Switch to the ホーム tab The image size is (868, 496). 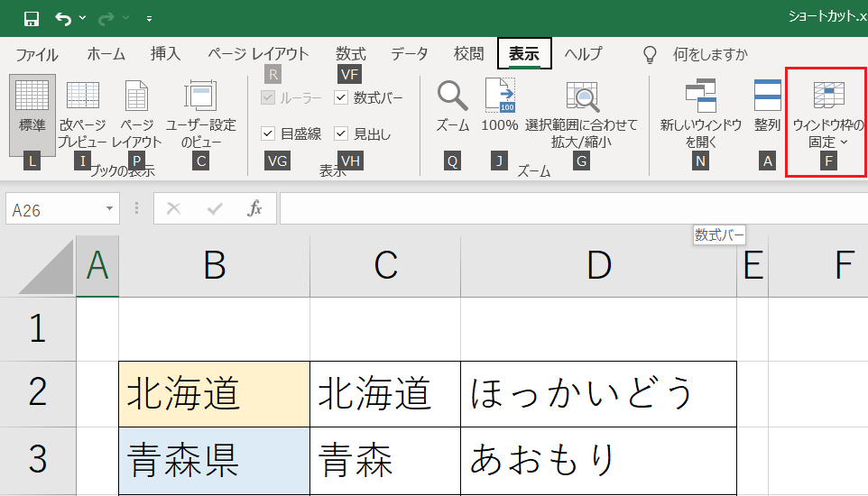(106, 54)
